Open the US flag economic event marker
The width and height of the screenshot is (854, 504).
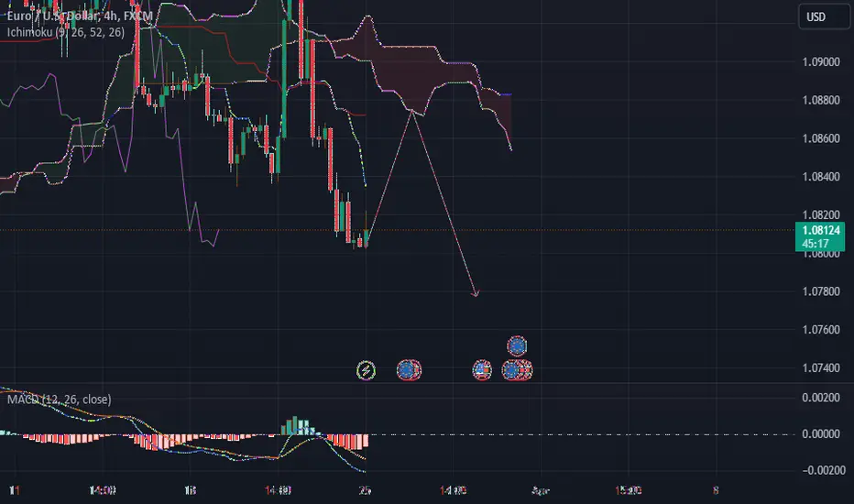(x=482, y=370)
